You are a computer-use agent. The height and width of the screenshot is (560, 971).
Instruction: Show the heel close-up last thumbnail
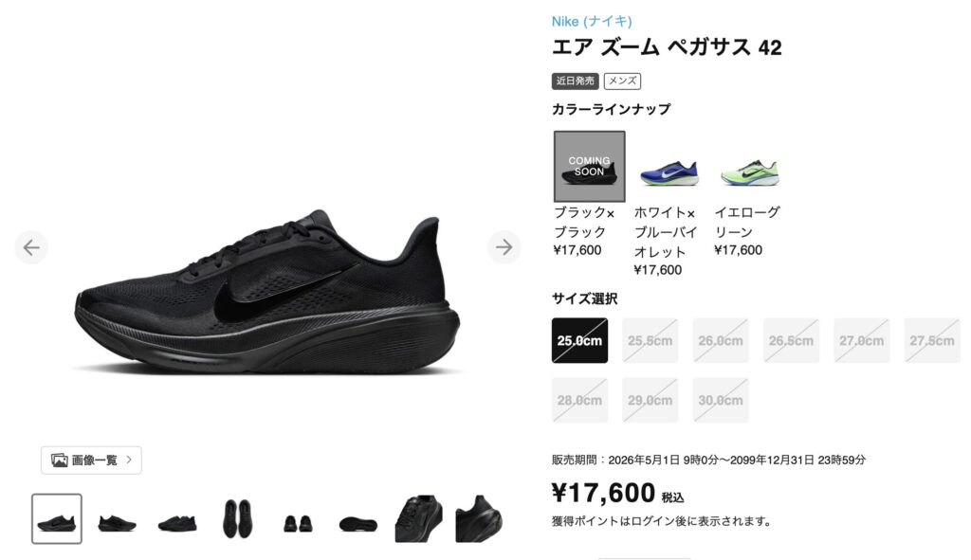pos(479,518)
